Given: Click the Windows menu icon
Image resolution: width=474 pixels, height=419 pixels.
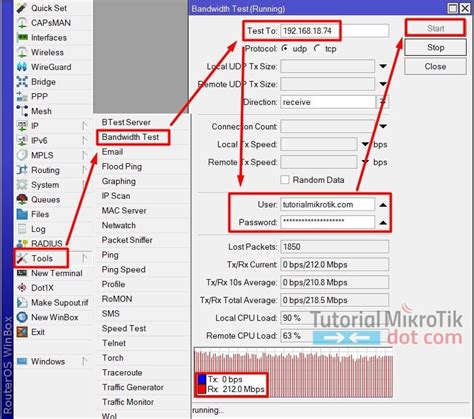Looking at the screenshot, I should click(x=22, y=361).
